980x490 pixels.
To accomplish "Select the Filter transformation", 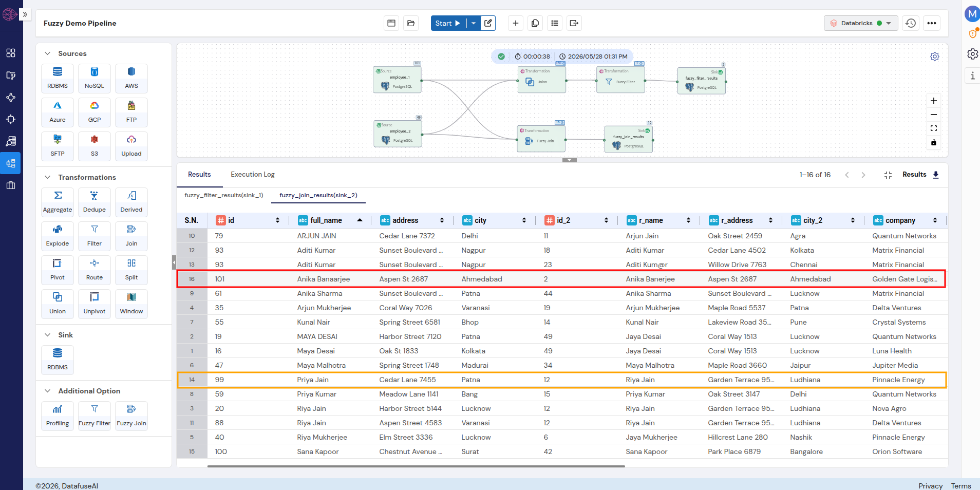I will (95, 236).
